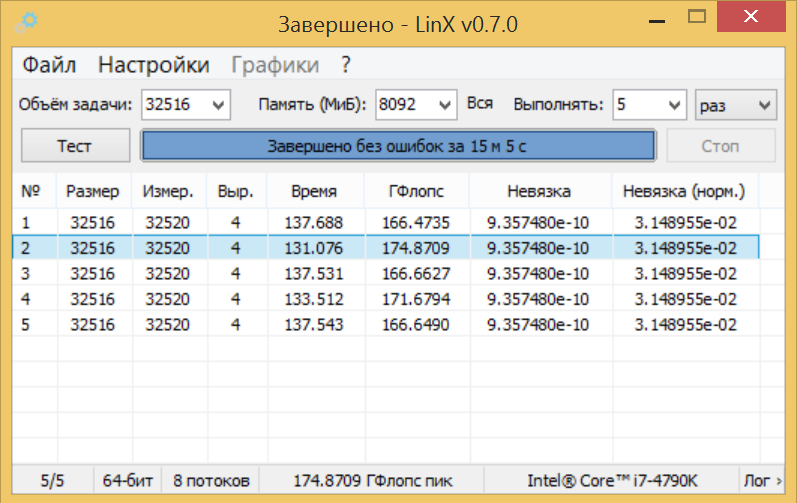The height and width of the screenshot is (503, 797).
Task: Click the disabled Стоп button
Action: [x=721, y=146]
